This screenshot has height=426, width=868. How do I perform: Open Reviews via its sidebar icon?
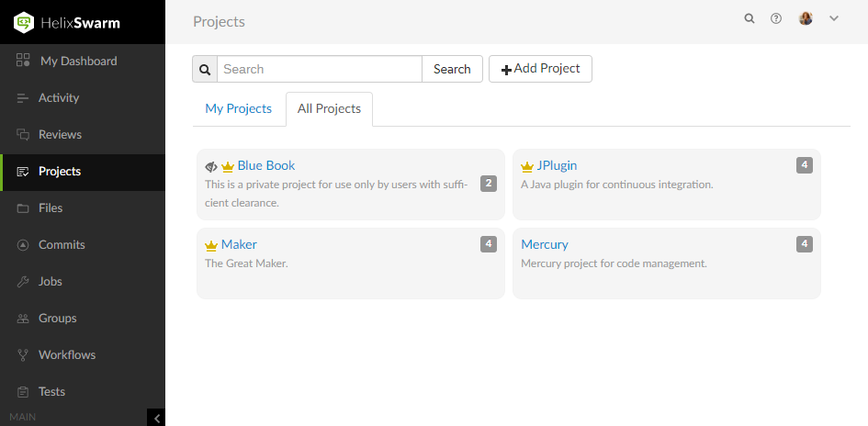tap(23, 134)
